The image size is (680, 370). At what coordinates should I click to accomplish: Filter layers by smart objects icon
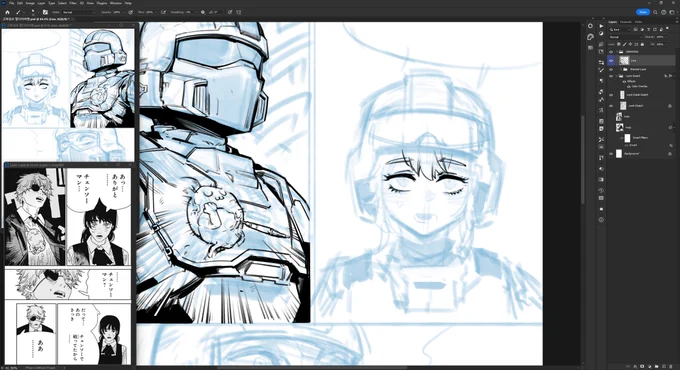point(661,29)
